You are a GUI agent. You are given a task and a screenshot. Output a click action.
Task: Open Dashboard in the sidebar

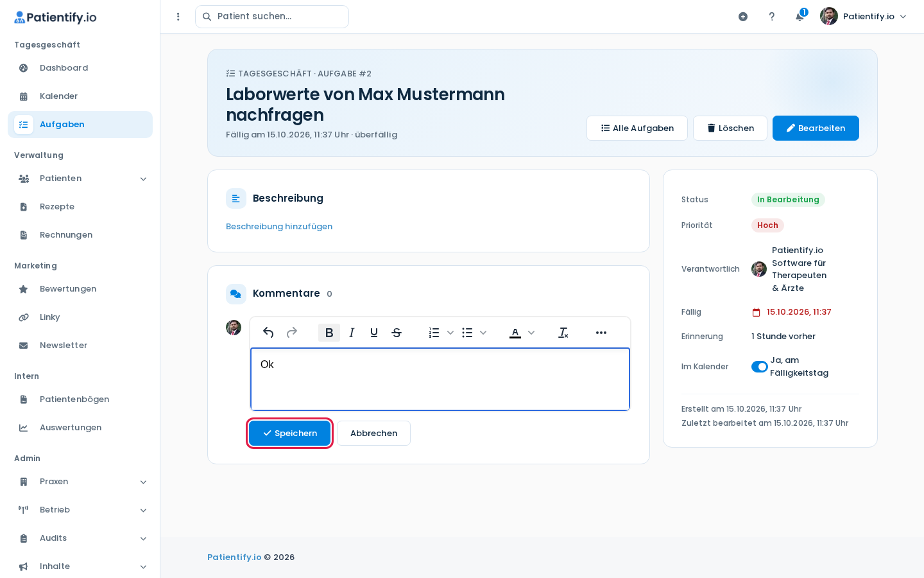click(80, 68)
